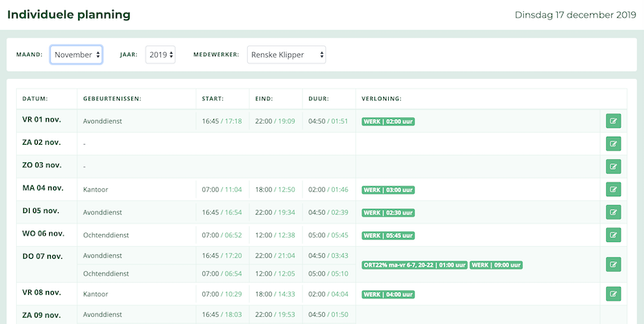Click edit icon for ZA 02 nov. row
The width and height of the screenshot is (644, 324).
(x=613, y=144)
